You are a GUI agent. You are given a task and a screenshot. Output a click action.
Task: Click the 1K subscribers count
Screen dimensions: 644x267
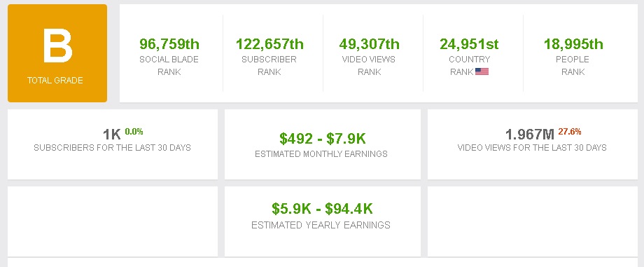(112, 135)
